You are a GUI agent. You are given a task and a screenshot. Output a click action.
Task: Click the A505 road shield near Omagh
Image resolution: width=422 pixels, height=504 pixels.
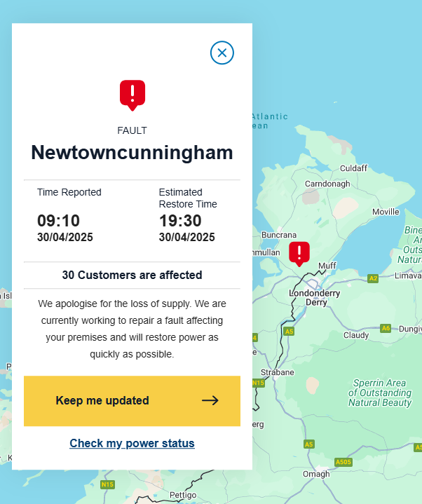(343, 461)
